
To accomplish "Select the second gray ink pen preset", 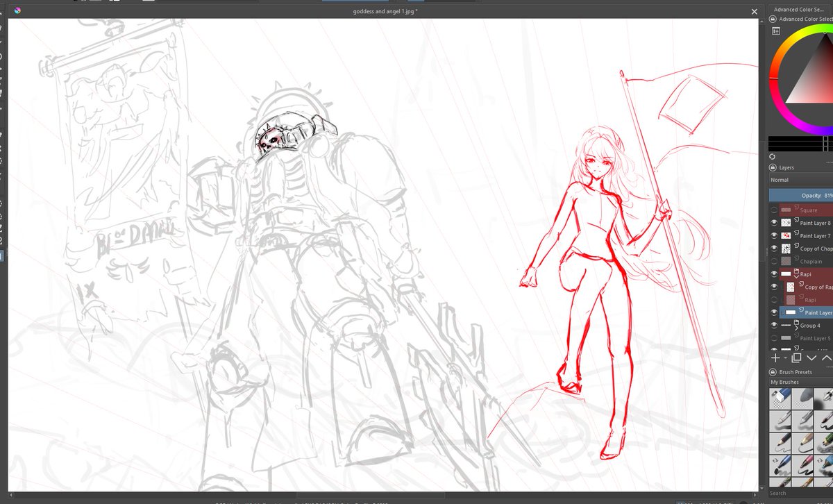I will (x=803, y=421).
